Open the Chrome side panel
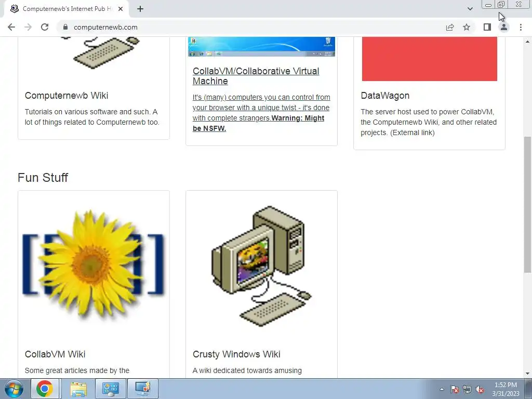 pyautogui.click(x=487, y=27)
